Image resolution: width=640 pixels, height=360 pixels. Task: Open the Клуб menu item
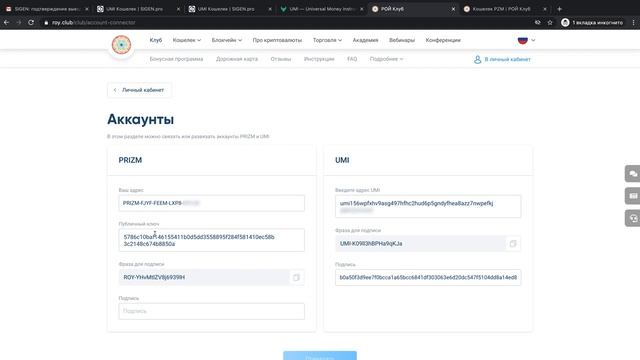(156, 40)
